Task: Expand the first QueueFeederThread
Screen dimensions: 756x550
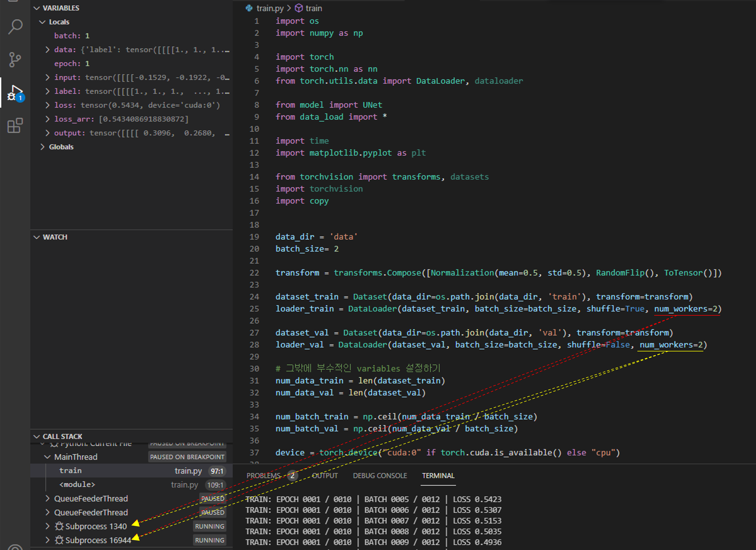Action: point(47,498)
